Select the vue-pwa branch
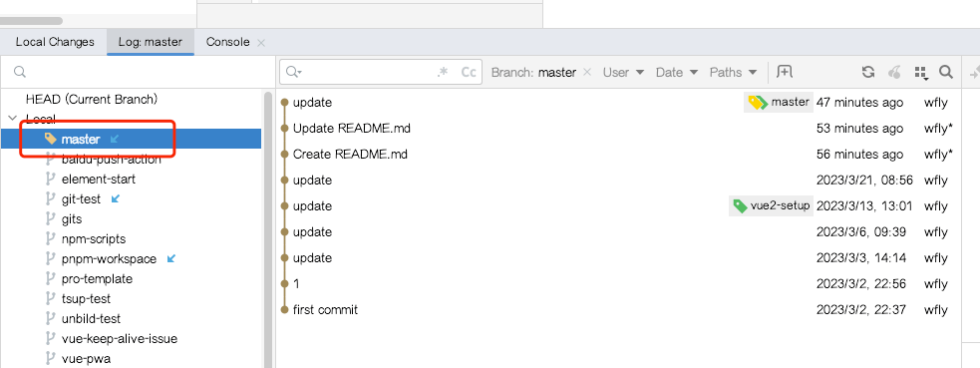The width and height of the screenshot is (980, 368). pos(87,359)
